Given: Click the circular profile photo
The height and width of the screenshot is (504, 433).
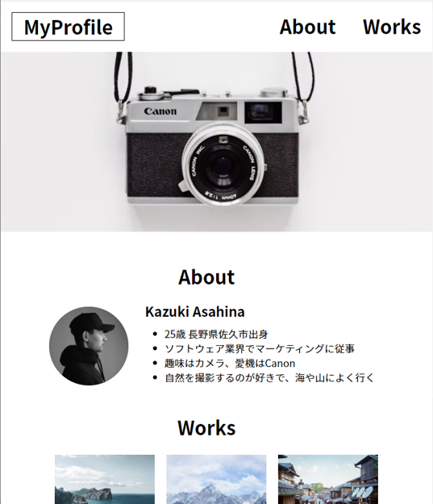Looking at the screenshot, I should (x=89, y=346).
